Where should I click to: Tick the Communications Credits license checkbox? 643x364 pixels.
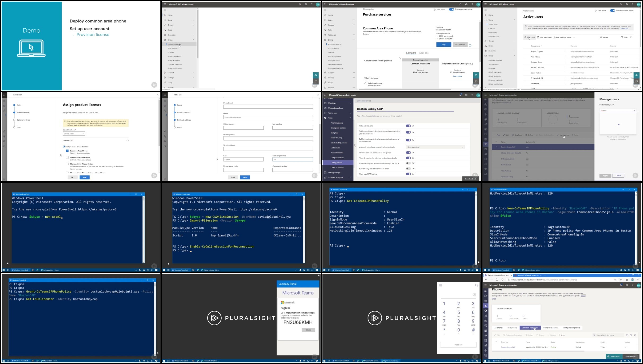67,157
